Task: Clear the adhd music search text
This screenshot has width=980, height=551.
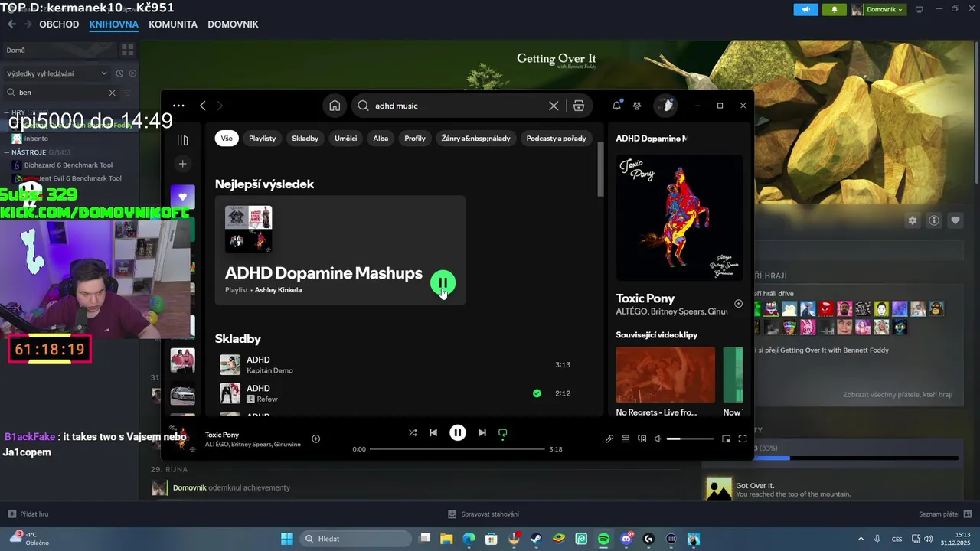Action: [554, 106]
